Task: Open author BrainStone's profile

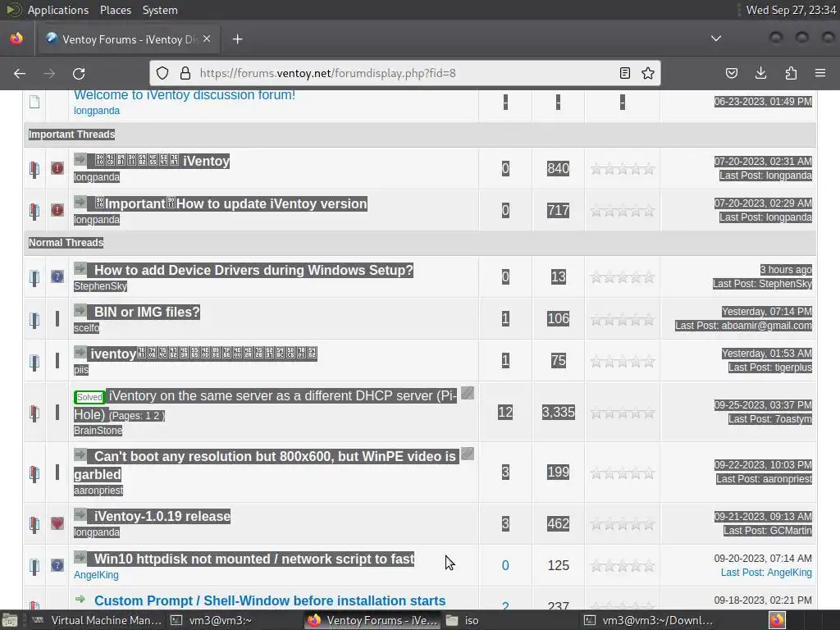Action: click(98, 430)
